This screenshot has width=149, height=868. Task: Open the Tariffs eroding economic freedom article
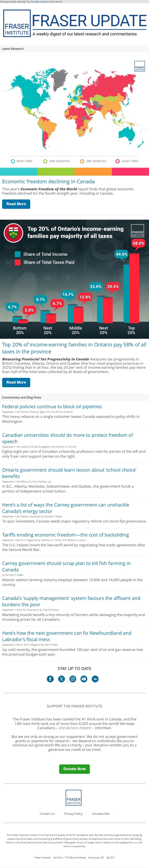[x=65, y=535]
